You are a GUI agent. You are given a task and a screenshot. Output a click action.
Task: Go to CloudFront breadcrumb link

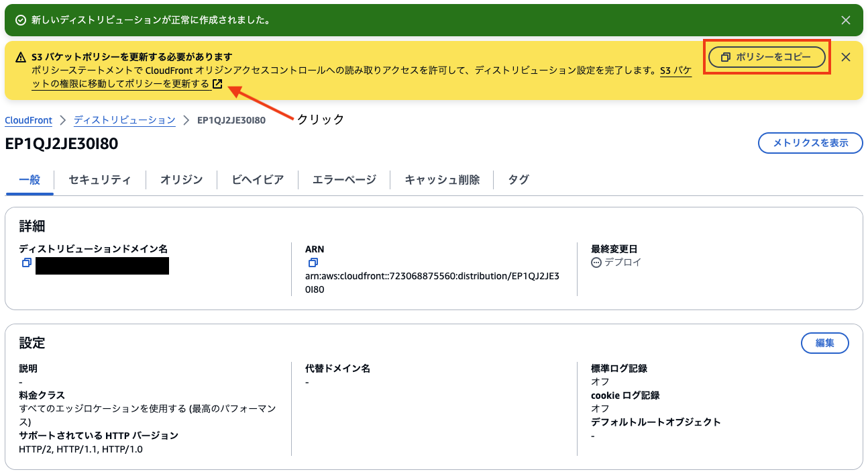click(x=28, y=120)
